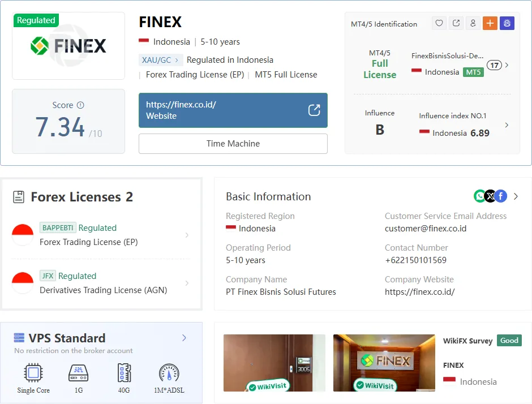The image size is (532, 404).
Task: Click the 1M*ADSL speed gauge icon
Action: click(169, 373)
